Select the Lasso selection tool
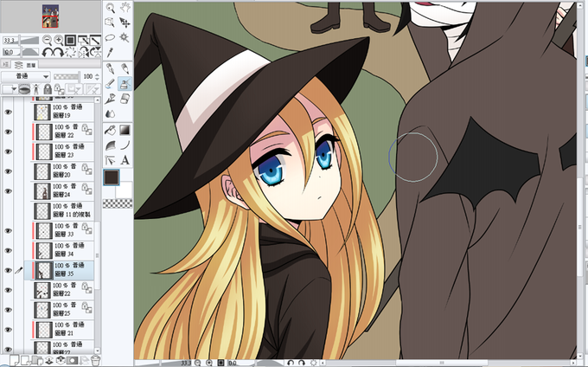This screenshot has width=588, height=367. point(110,37)
